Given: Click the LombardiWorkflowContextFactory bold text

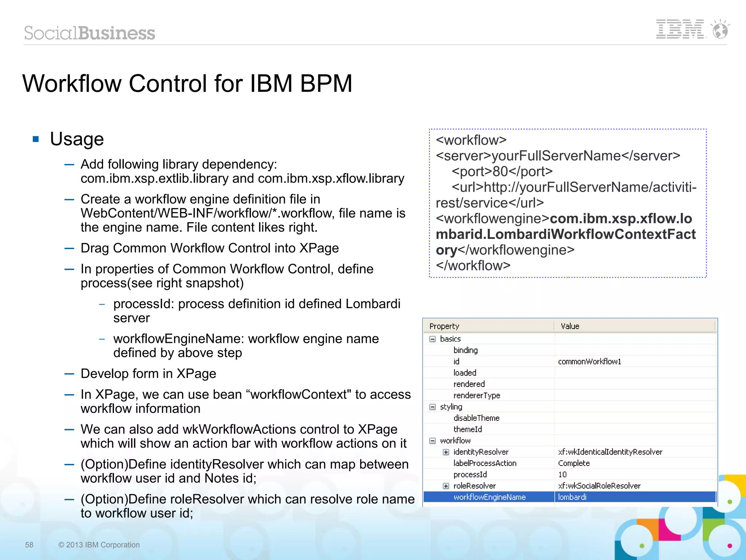Looking at the screenshot, I should (566, 234).
